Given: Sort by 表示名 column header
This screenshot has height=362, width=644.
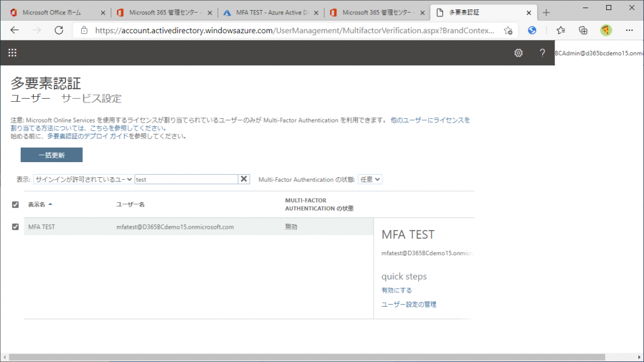Looking at the screenshot, I should tap(40, 204).
